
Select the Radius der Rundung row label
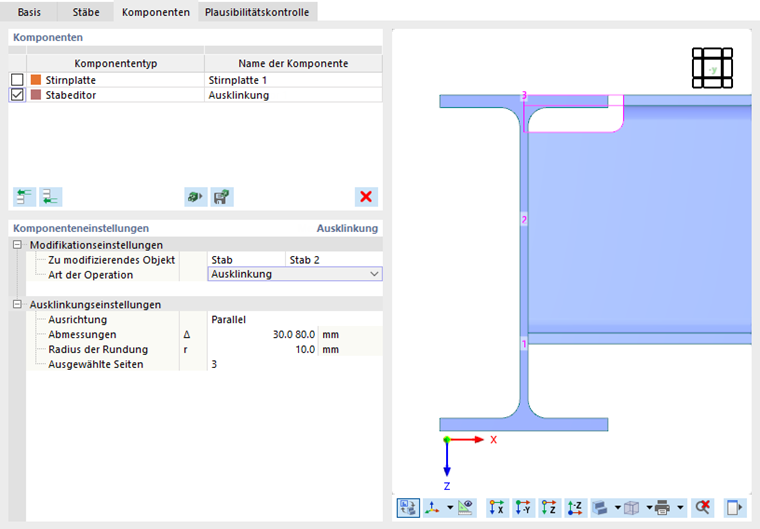point(98,350)
